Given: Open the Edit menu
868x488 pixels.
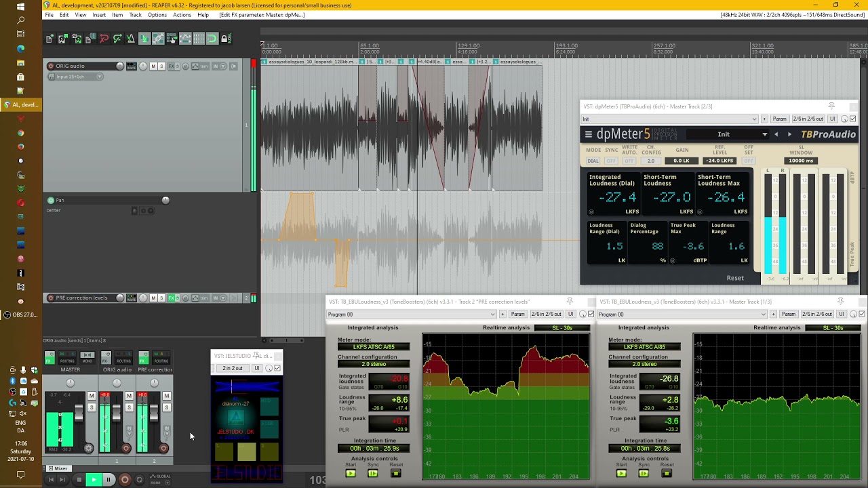Looking at the screenshot, I should pyautogui.click(x=64, y=15).
